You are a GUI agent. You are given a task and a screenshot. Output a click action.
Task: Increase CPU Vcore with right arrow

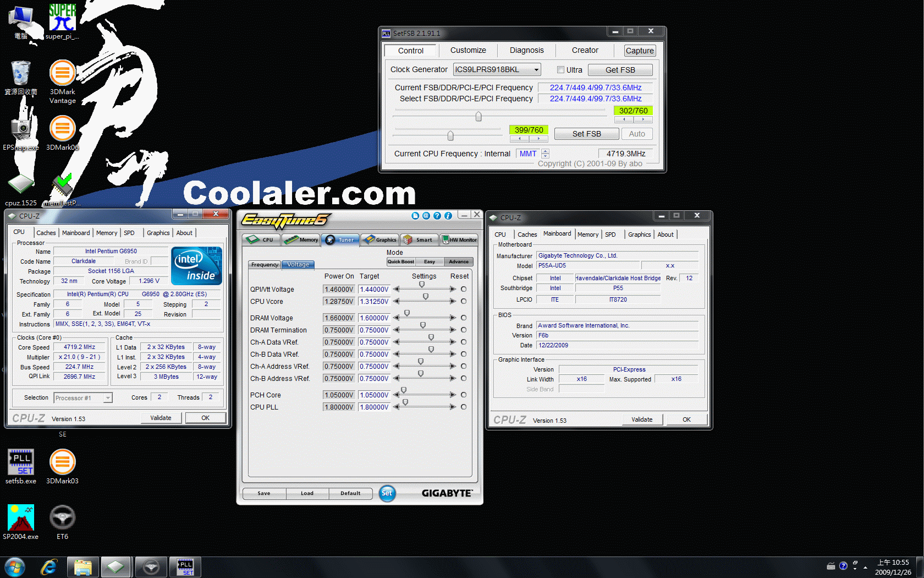453,301
